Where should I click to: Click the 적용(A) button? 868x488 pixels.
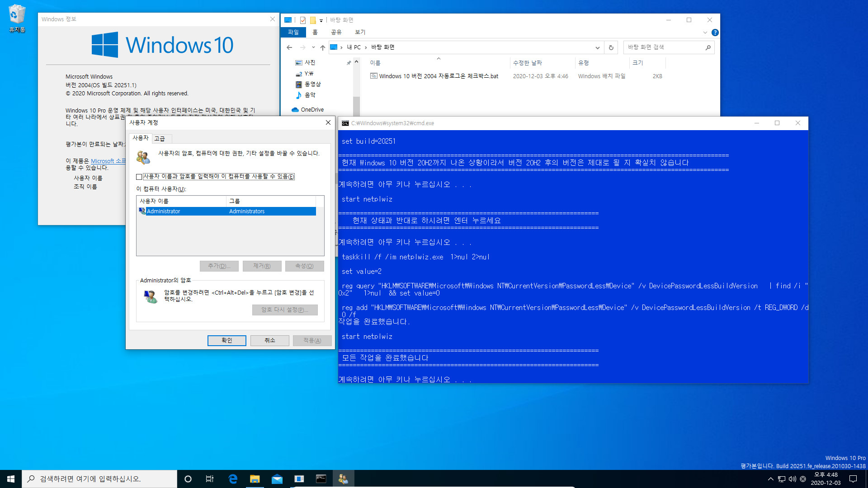coord(312,341)
